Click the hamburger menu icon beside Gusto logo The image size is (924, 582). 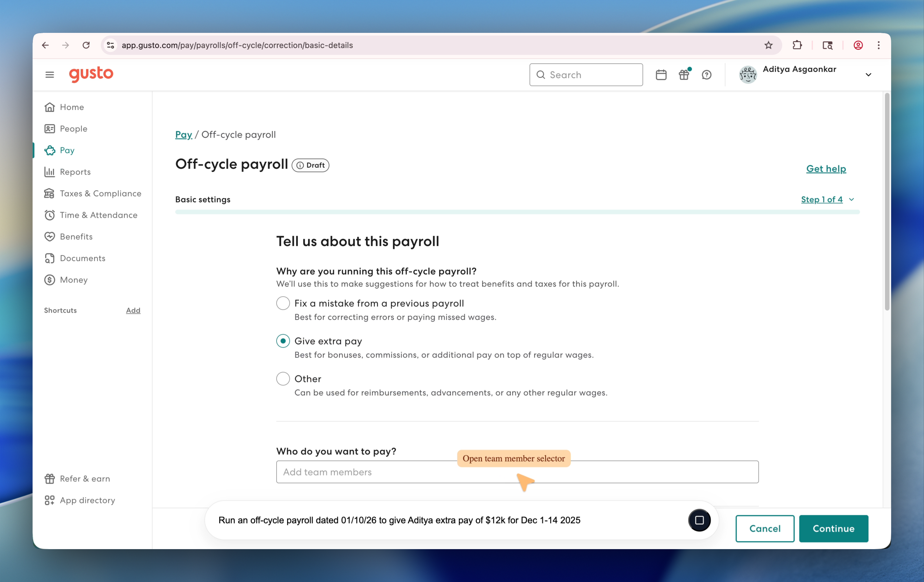[x=50, y=74]
